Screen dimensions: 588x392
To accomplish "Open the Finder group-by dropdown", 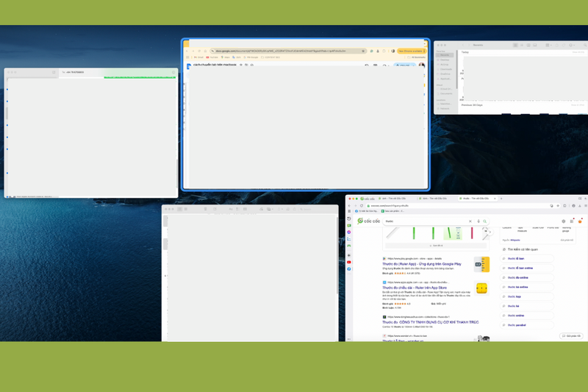I will pyautogui.click(x=548, y=45).
